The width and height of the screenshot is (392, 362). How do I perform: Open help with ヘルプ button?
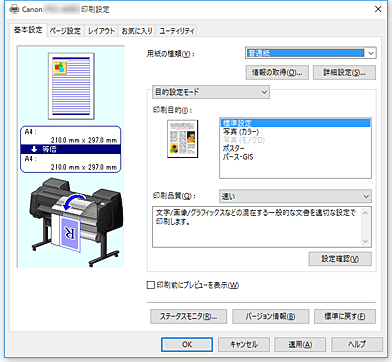tap(357, 344)
